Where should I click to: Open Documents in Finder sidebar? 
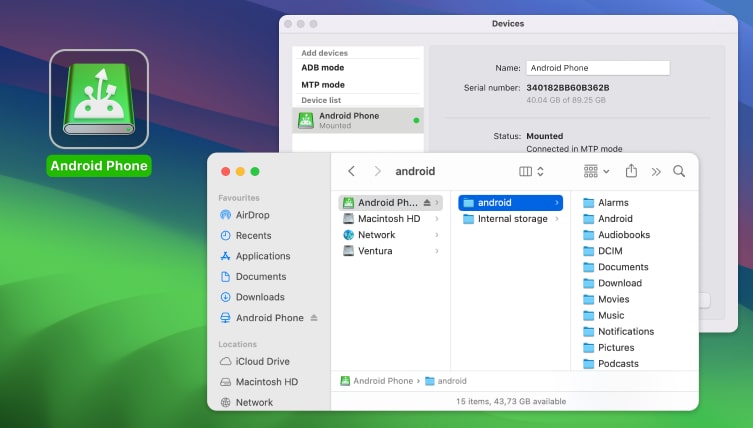tap(253, 277)
